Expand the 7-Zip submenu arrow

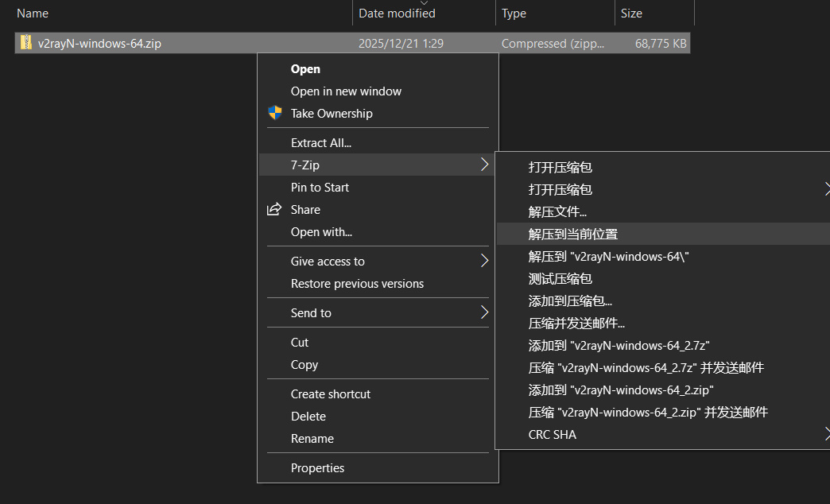pos(484,165)
